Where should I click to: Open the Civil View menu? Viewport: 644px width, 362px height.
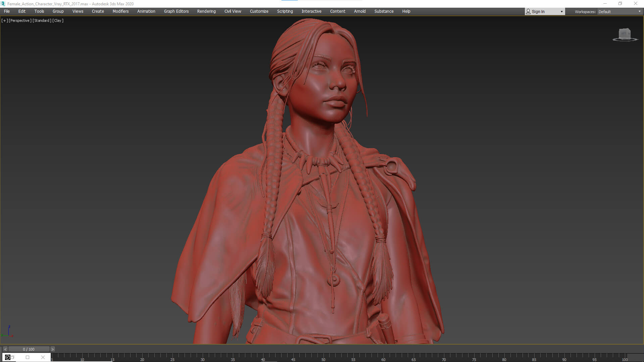pyautogui.click(x=233, y=11)
